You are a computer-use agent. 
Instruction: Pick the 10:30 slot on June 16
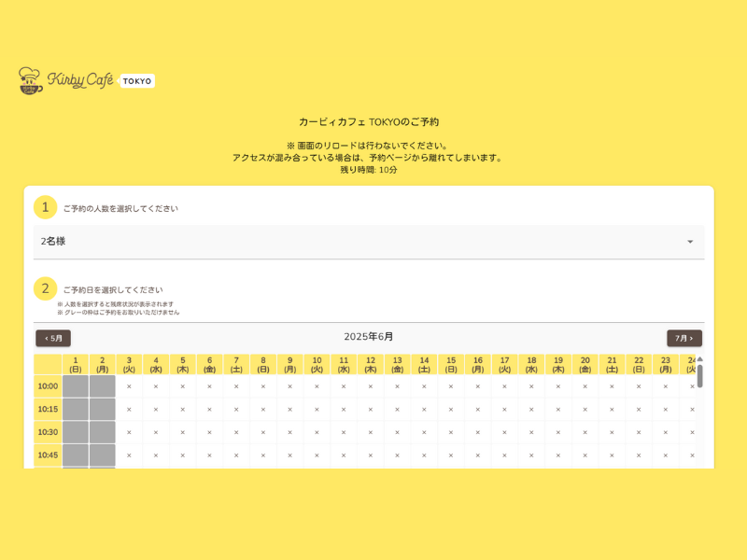(478, 432)
